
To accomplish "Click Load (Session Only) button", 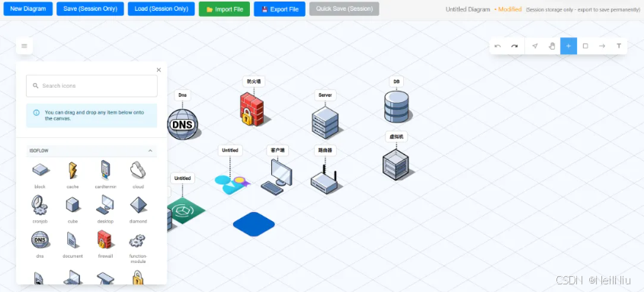I will coord(162,9).
